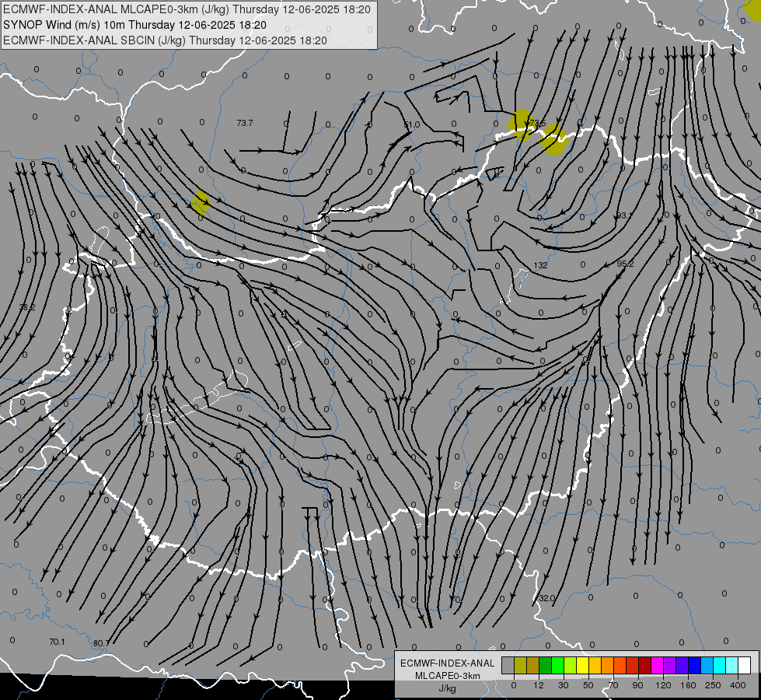Click the legend scale label 30
Viewport: 761px width, 700px height.
564,685
